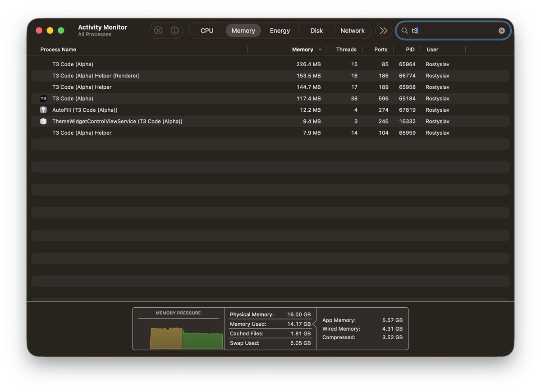Click the T3 app icon in the process list
This screenshot has width=541, height=392.
43,99
